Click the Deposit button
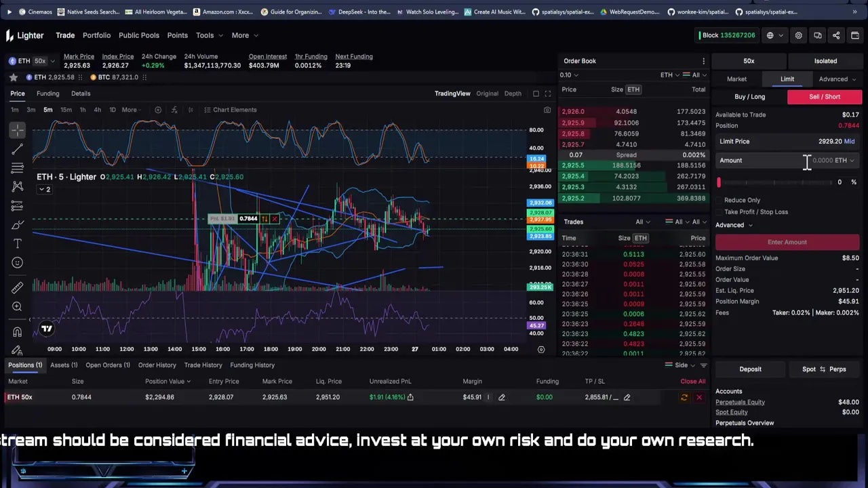Viewport: 868px width, 488px height. 750,369
